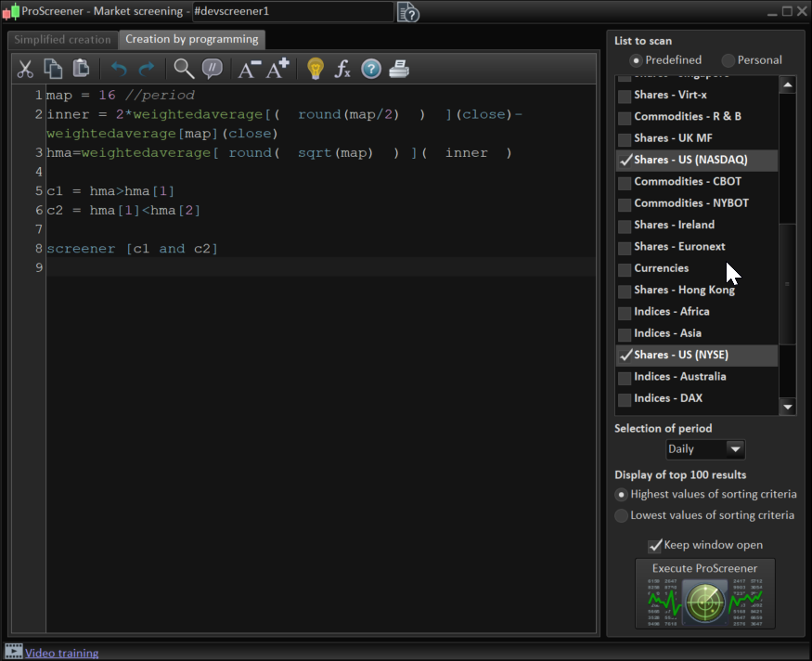Toggle the Keep window open checkbox
Screen dimensions: 812x661
655,546
